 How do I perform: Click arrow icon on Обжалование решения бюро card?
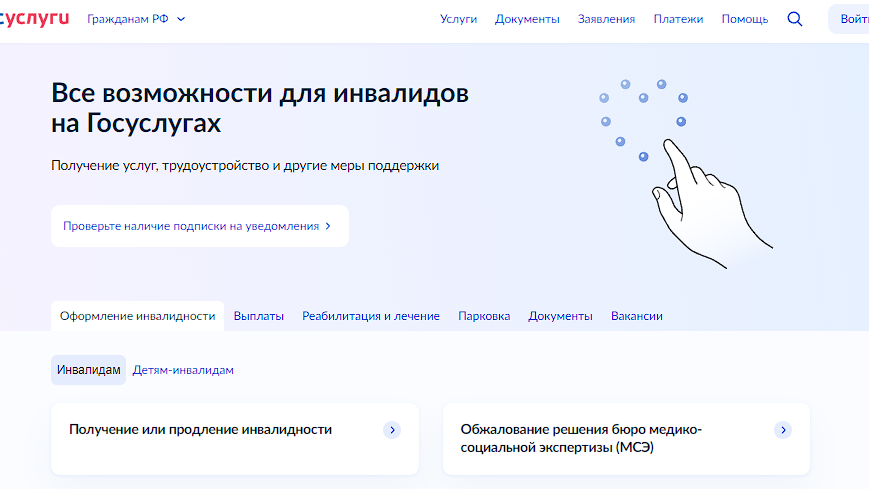click(783, 430)
